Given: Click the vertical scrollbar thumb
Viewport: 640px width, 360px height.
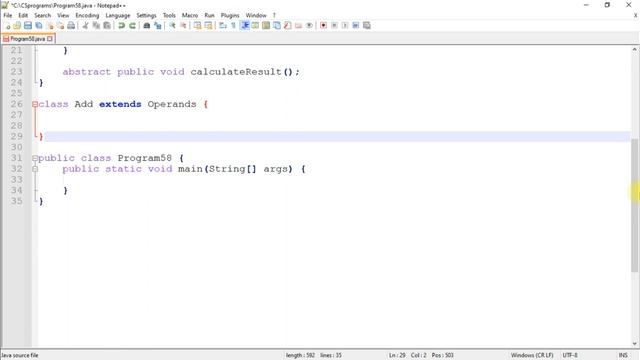Looking at the screenshot, I should pos(634,205).
